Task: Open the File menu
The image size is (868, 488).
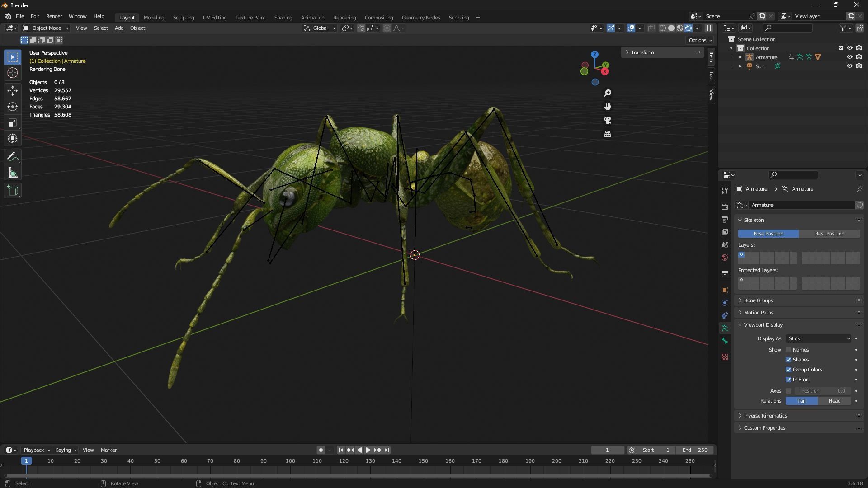Action: [x=20, y=16]
